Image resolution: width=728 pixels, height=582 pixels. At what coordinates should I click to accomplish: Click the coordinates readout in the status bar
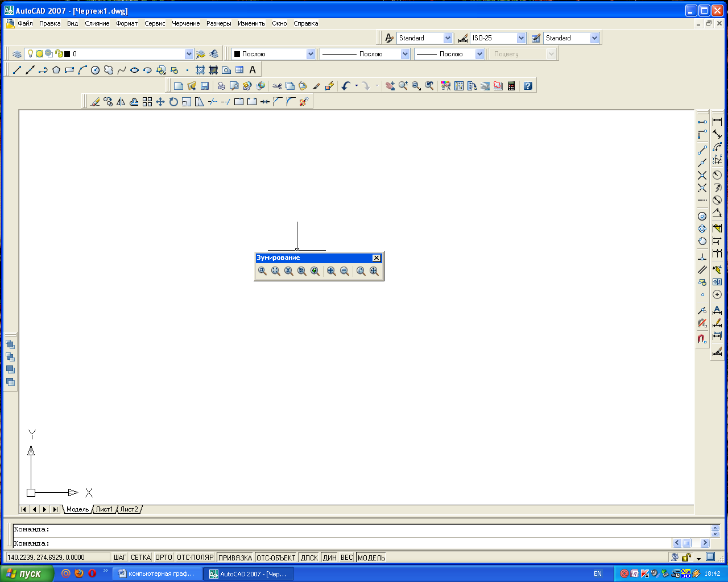click(57, 558)
